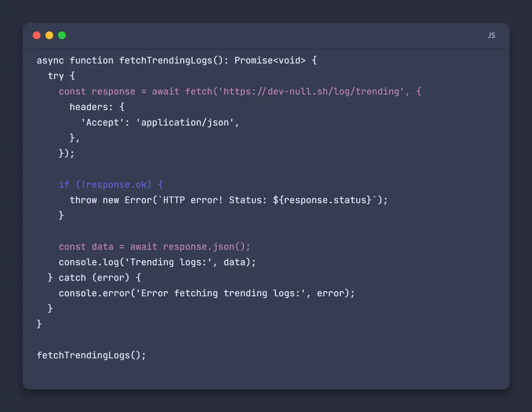Viewport: 532px width, 412px height.
Task: Click the catch (error) keyword line
Action: (94, 278)
